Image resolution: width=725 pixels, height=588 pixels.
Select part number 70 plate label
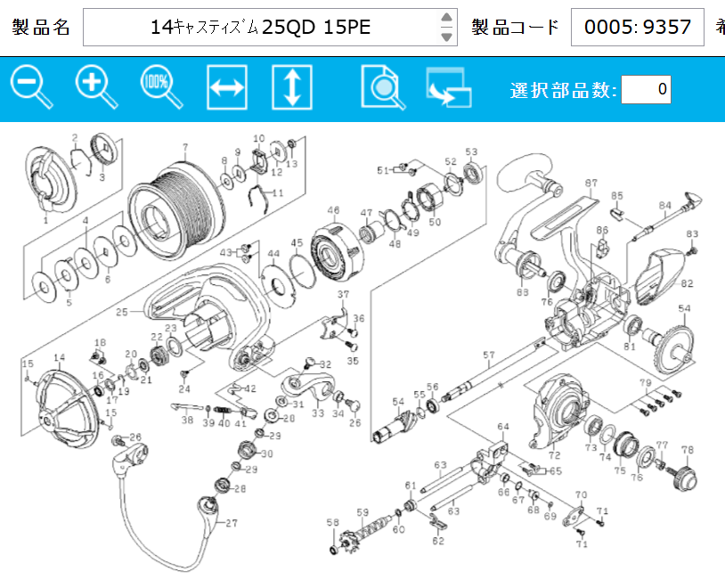tap(582, 494)
